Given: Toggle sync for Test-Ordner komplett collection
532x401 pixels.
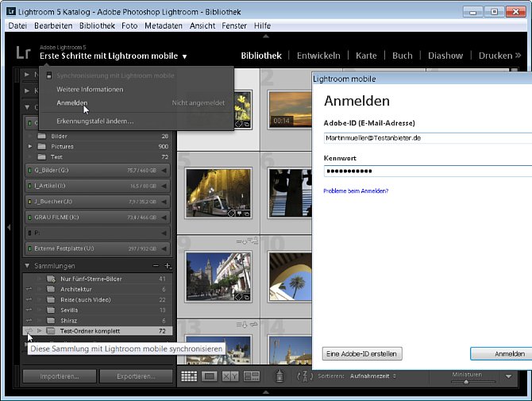Looking at the screenshot, I should (28, 330).
